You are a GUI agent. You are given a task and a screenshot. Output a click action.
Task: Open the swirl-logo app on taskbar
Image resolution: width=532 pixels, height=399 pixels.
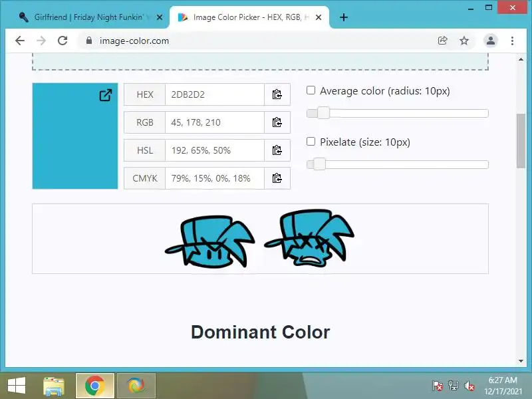pyautogui.click(x=136, y=386)
